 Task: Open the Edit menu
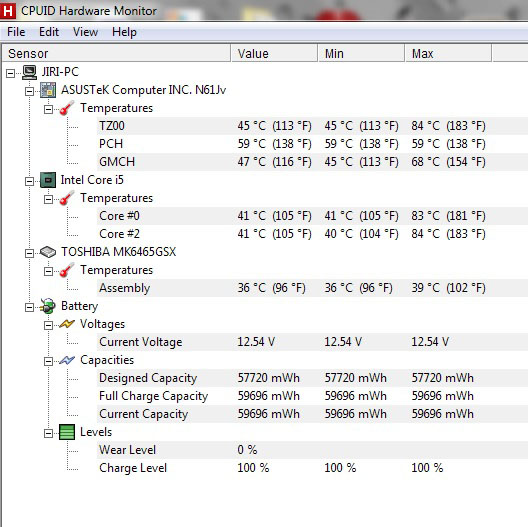point(49,32)
